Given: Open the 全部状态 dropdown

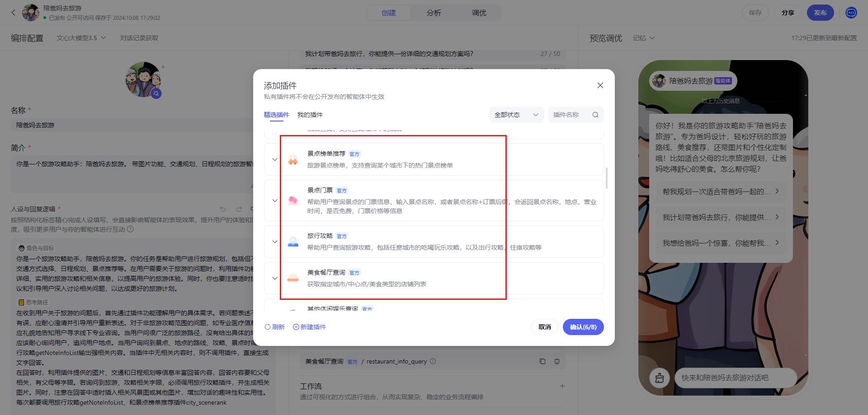Looking at the screenshot, I should click(517, 115).
